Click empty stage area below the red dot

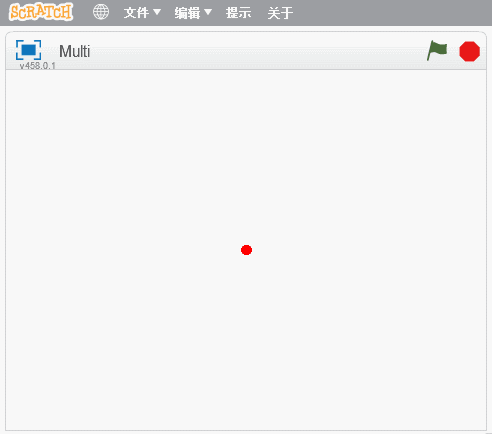[x=246, y=343]
